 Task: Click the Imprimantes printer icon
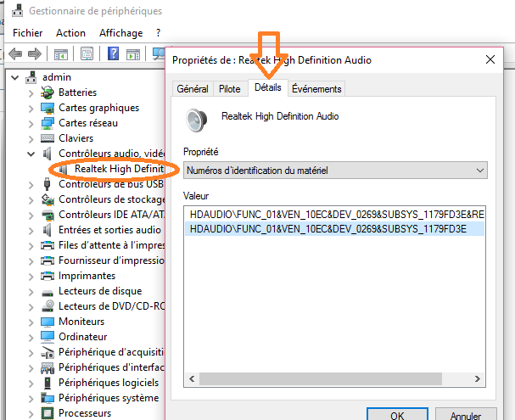pyautogui.click(x=48, y=276)
